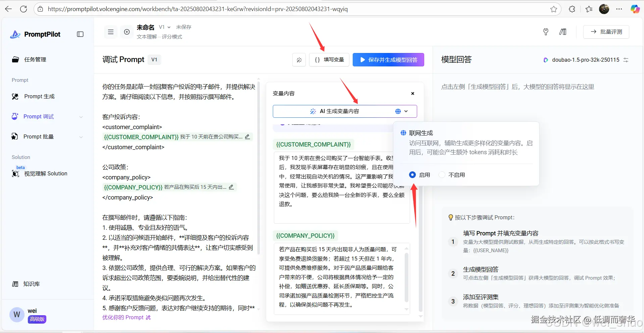644x333 pixels.
Task: Open 知识库 from the sidebar icon
Action: pyautogui.click(x=15, y=284)
